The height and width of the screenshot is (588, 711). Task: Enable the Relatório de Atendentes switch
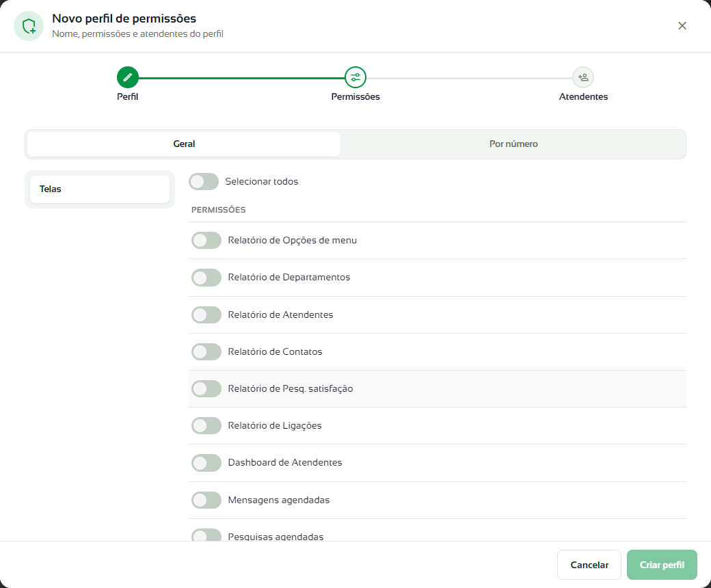pos(206,315)
